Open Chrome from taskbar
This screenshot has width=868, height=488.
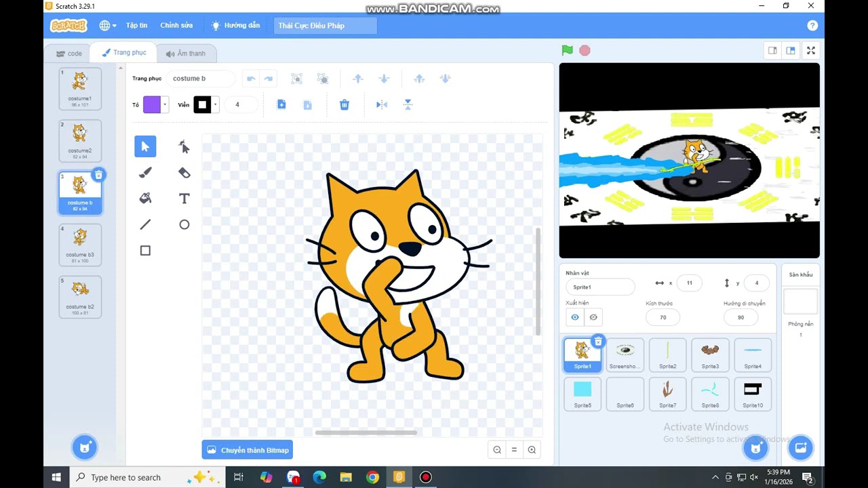tap(372, 477)
